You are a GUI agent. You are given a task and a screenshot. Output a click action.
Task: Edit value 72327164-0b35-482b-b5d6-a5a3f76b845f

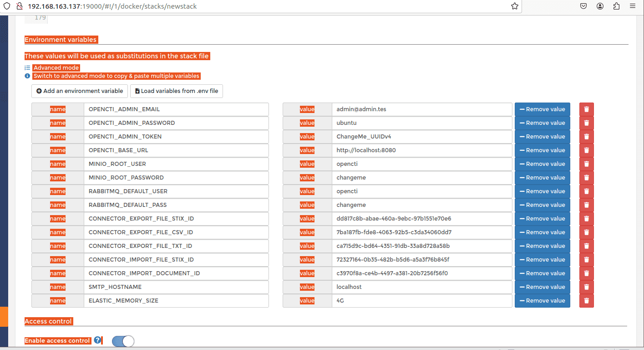click(x=422, y=260)
